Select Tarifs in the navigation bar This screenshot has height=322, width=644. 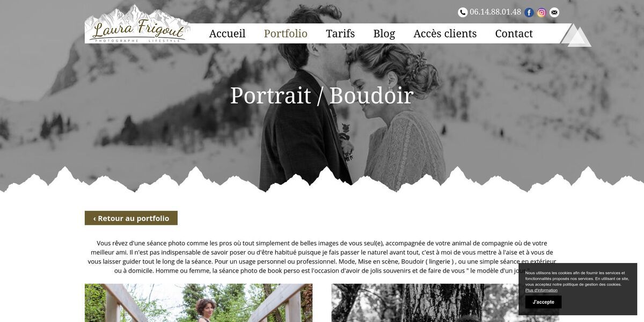(340, 33)
